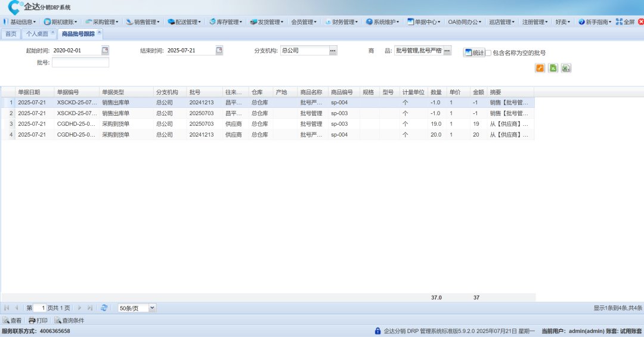Click the second Excel export-all icon
Screen dimensions: 644x337
pyautogui.click(x=566, y=69)
